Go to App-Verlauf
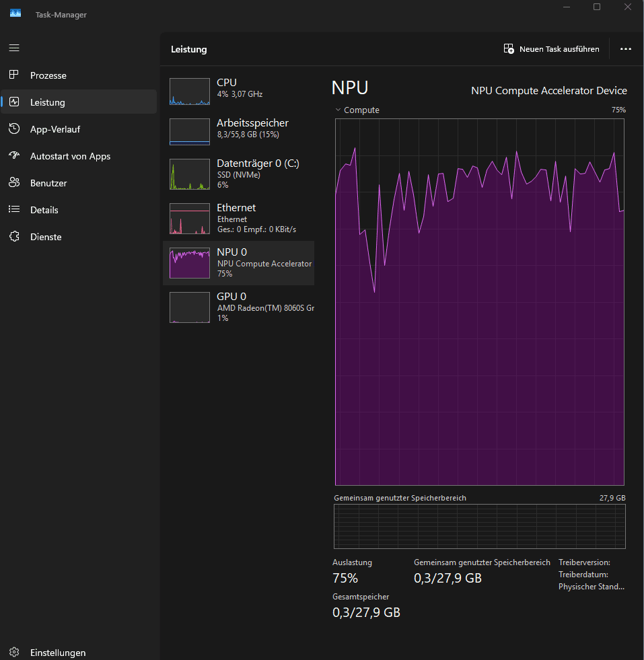 click(55, 129)
